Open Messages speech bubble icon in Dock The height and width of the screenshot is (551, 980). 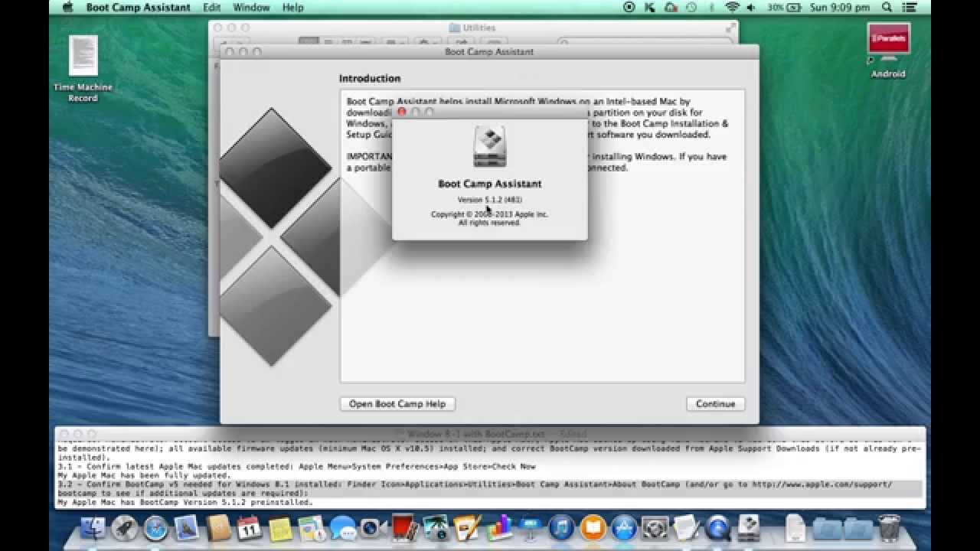343,530
